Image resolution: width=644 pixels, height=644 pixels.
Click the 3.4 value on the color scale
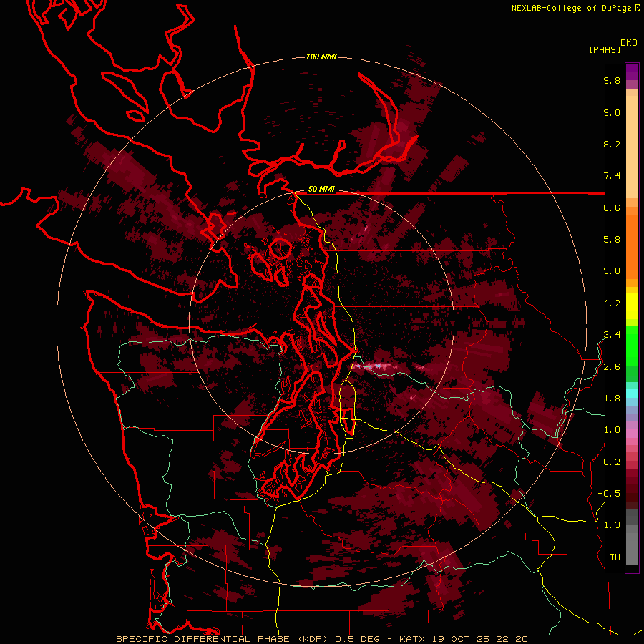point(612,335)
